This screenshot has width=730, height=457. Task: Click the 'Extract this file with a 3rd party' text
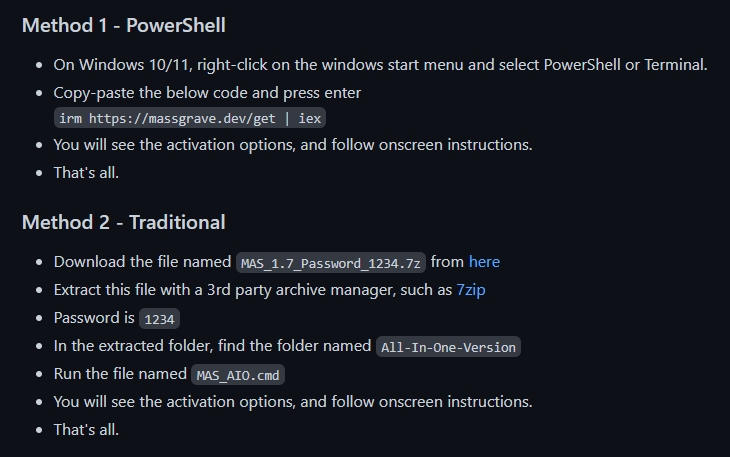(x=252, y=290)
